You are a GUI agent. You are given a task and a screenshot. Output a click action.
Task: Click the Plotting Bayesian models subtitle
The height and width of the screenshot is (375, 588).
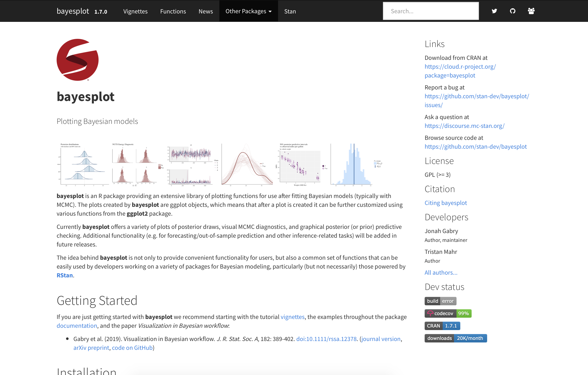point(97,121)
